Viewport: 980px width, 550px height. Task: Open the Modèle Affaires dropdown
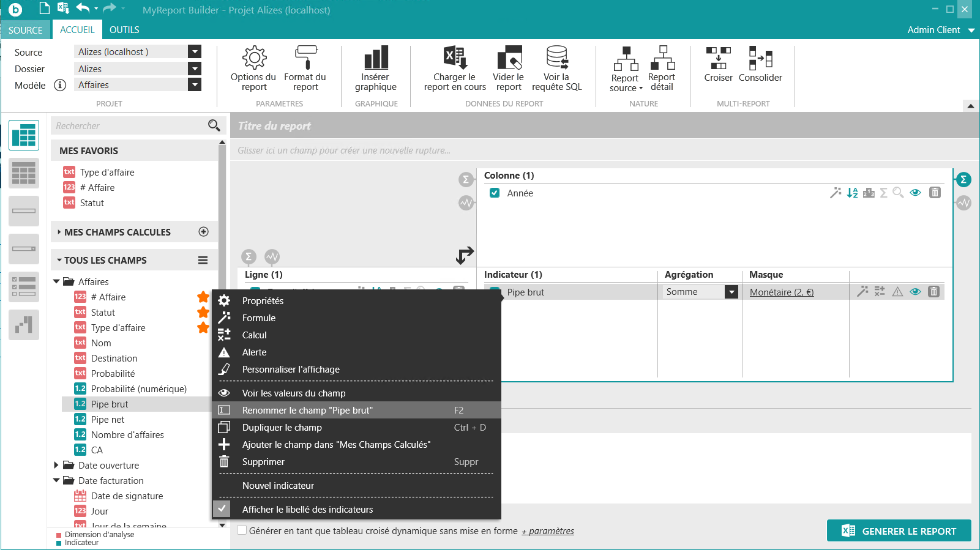pyautogui.click(x=195, y=85)
